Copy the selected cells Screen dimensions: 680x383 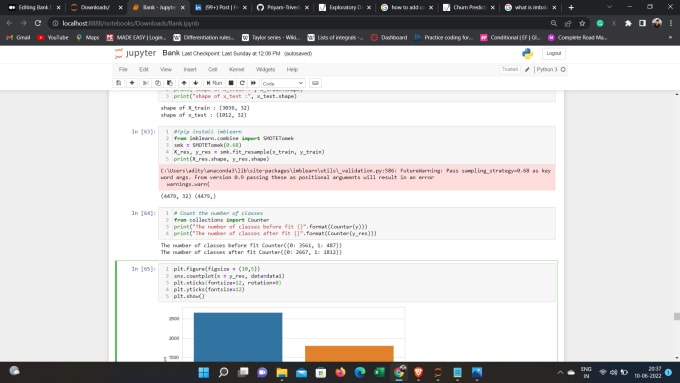[x=158, y=83]
